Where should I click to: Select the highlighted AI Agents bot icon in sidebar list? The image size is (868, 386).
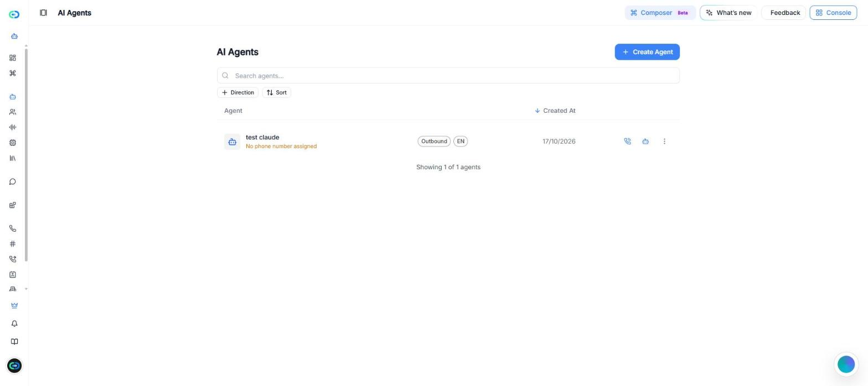(13, 97)
